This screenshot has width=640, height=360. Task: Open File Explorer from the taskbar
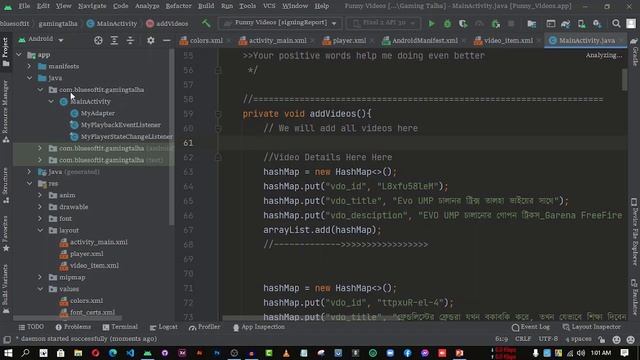pos(78,353)
